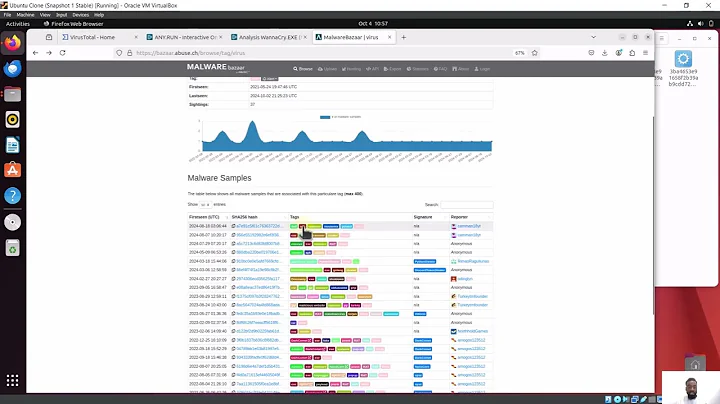Click the blue signature badge in 2024-03-18 row

pos(425,261)
